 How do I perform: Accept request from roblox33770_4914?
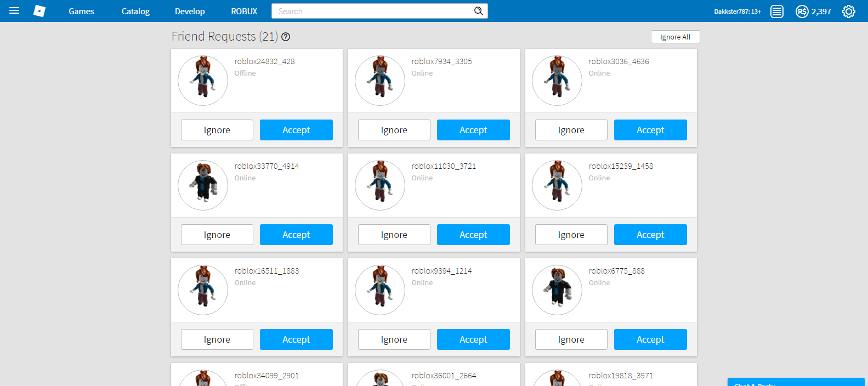tap(296, 235)
